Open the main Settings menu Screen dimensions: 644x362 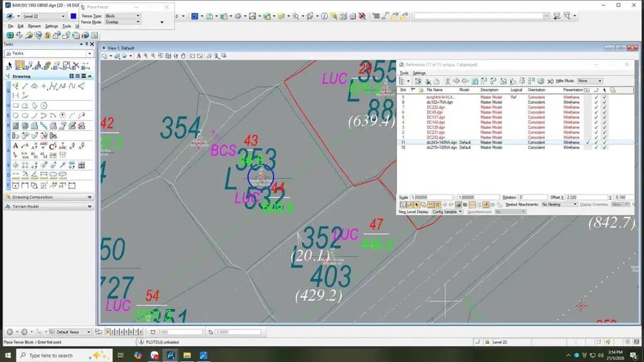(52, 26)
